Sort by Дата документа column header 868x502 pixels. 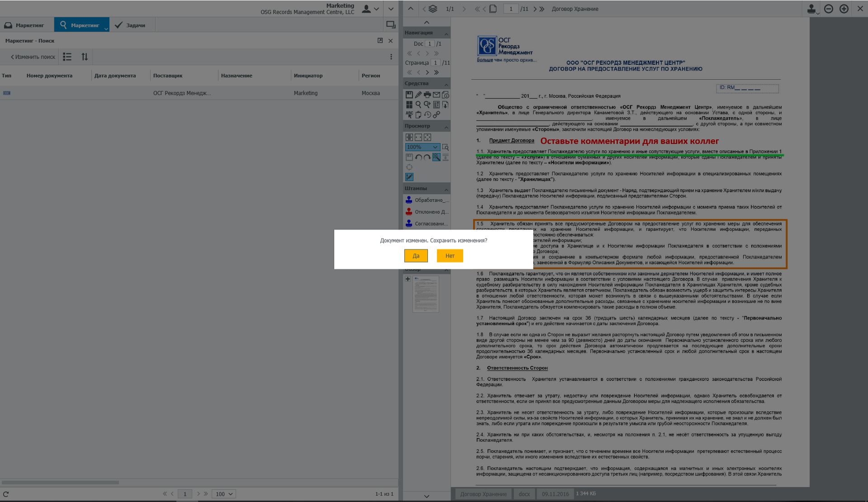115,76
